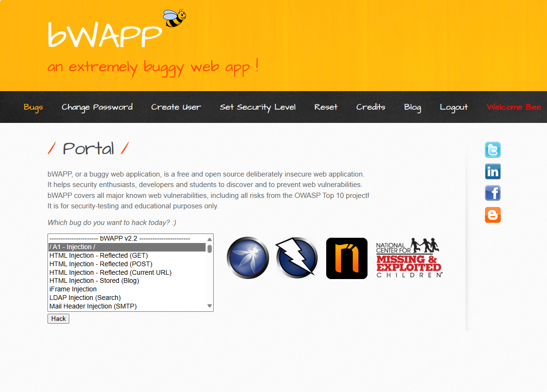Select the Reset menu item
This screenshot has width=547, height=392.
[326, 107]
